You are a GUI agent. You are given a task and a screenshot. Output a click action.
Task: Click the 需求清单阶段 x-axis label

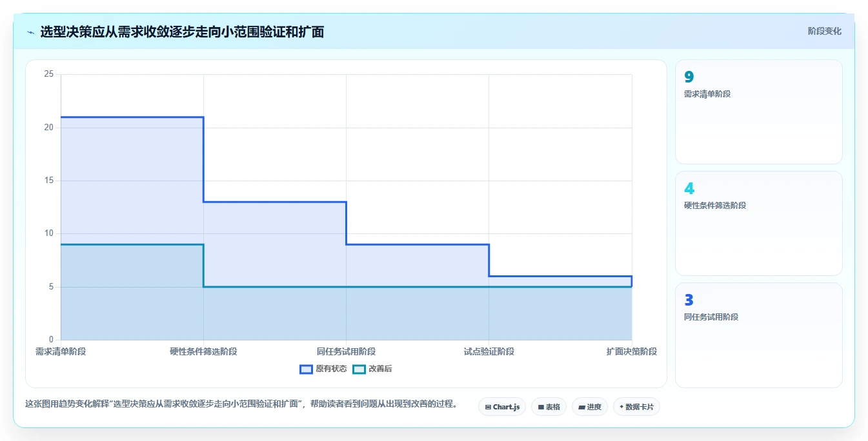pyautogui.click(x=61, y=351)
